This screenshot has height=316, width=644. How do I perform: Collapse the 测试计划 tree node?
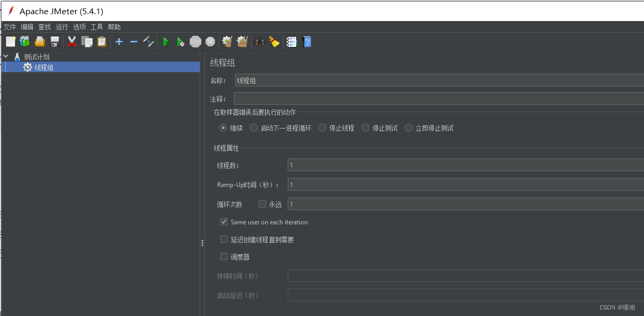click(x=6, y=56)
